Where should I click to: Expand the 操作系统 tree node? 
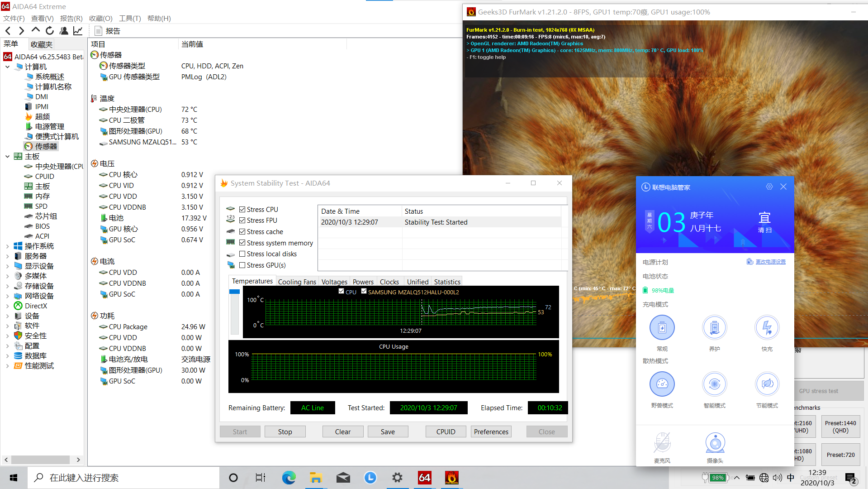coord(7,246)
